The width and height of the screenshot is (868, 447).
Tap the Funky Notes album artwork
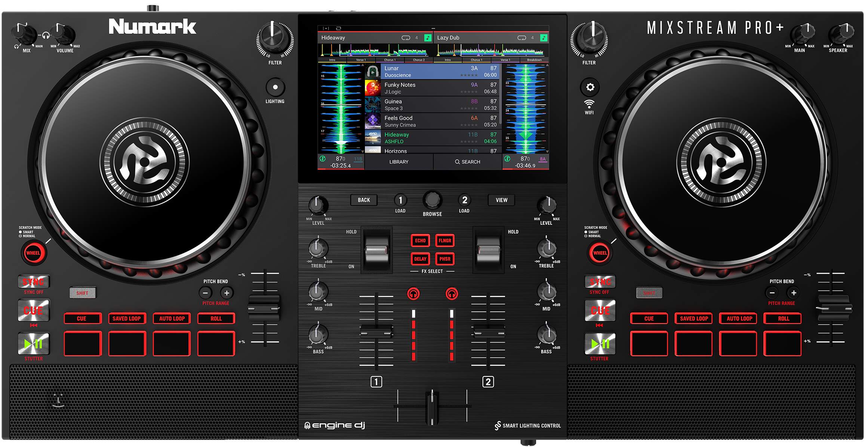click(x=372, y=88)
